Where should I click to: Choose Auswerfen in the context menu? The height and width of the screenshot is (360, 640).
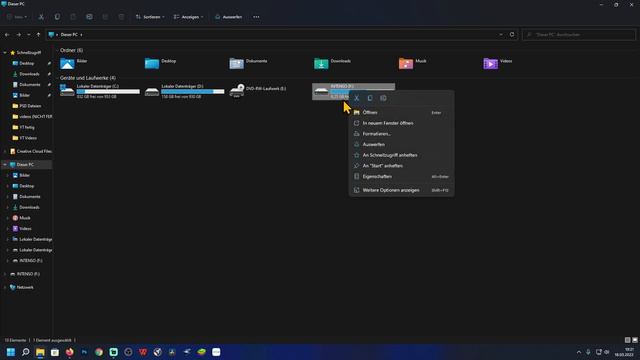click(402, 144)
